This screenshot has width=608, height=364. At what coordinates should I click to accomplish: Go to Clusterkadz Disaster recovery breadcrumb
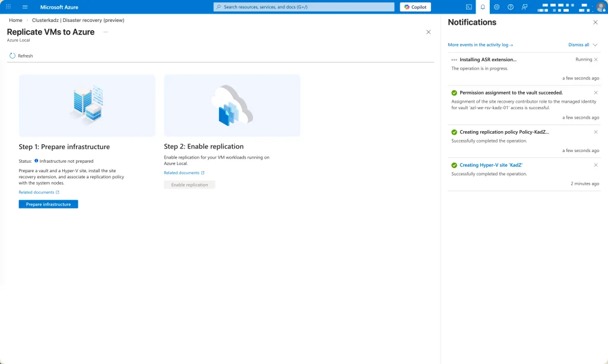[78, 20]
